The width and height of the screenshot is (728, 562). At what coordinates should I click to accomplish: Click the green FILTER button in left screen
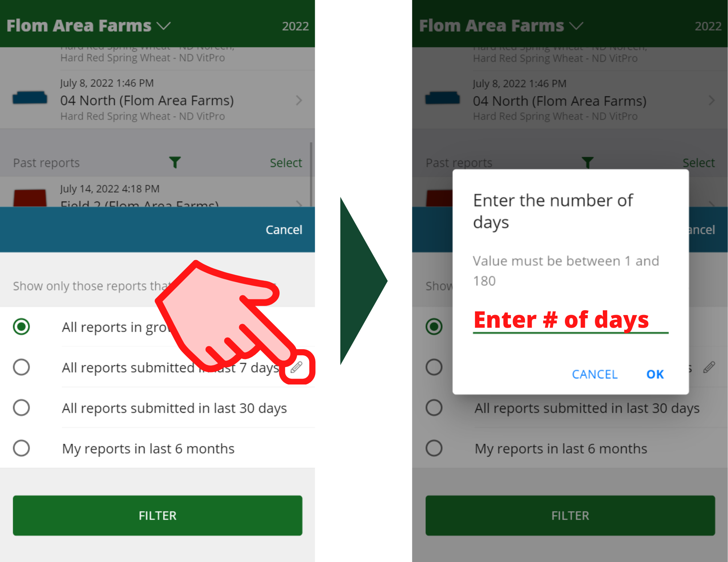[x=158, y=515]
